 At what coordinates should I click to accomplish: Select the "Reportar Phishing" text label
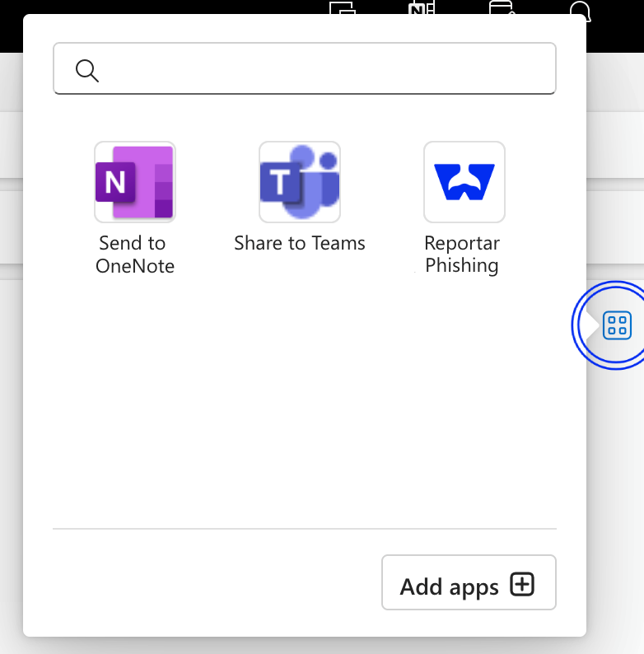pos(462,255)
